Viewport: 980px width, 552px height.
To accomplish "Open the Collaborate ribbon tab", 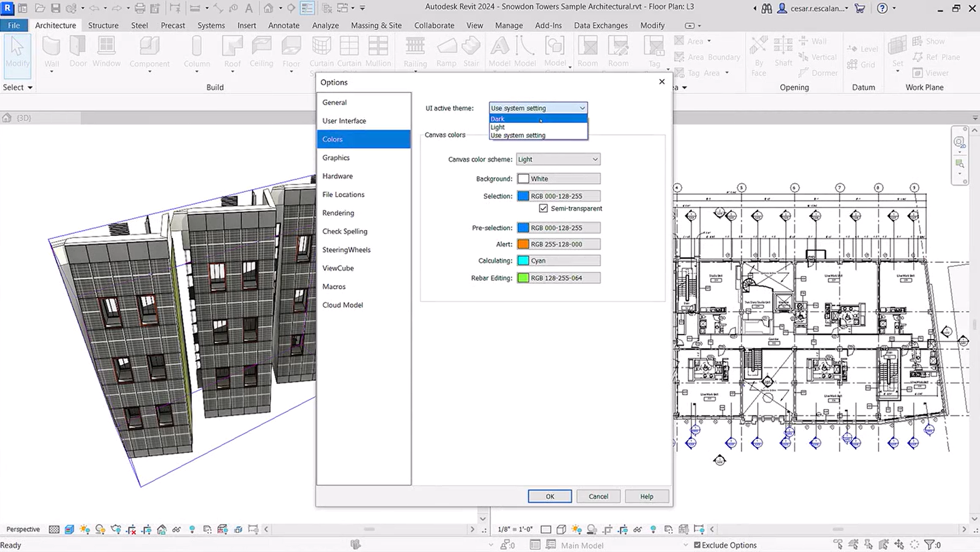I will click(434, 25).
